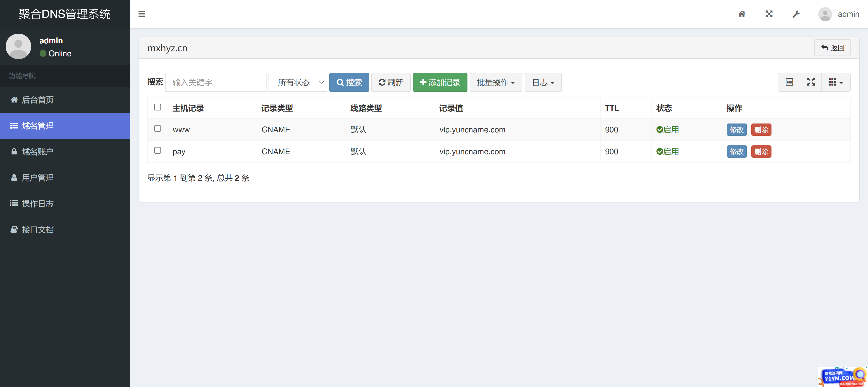This screenshot has width=868, height=387.
Task: Click the 900 TTL in pay row
Action: [611, 152]
